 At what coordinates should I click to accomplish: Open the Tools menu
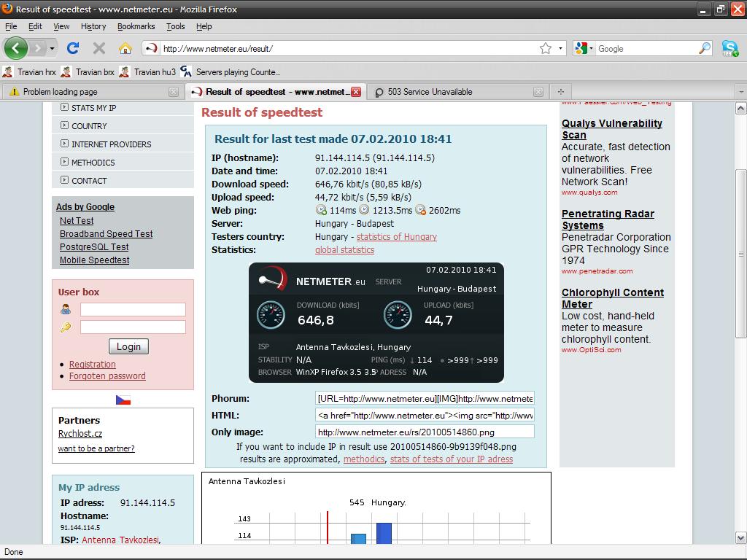[x=175, y=26]
